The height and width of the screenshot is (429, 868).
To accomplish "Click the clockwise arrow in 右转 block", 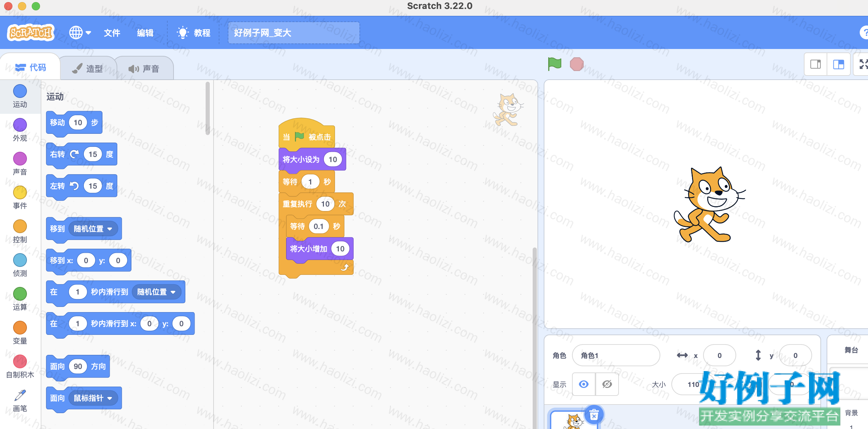I will 74,154.
